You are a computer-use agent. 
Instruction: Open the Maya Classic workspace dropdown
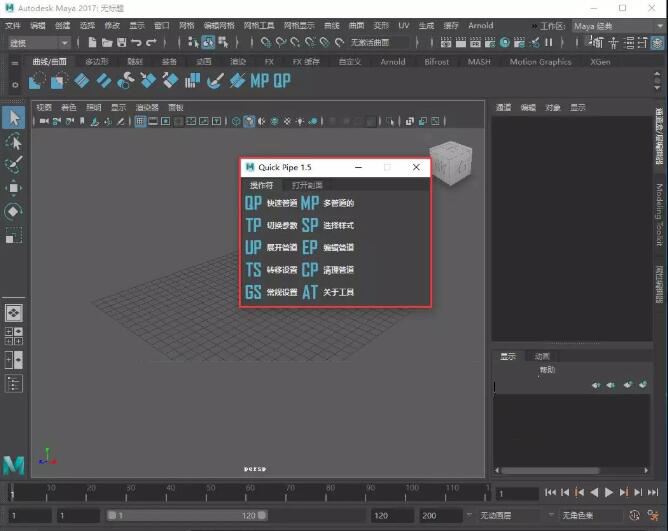[x=617, y=26]
